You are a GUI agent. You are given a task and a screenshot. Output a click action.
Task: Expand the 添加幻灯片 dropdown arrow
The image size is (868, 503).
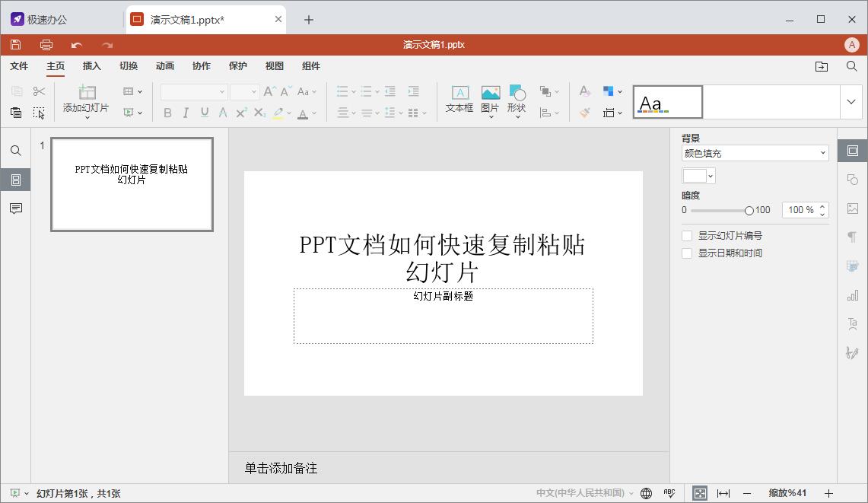87,117
